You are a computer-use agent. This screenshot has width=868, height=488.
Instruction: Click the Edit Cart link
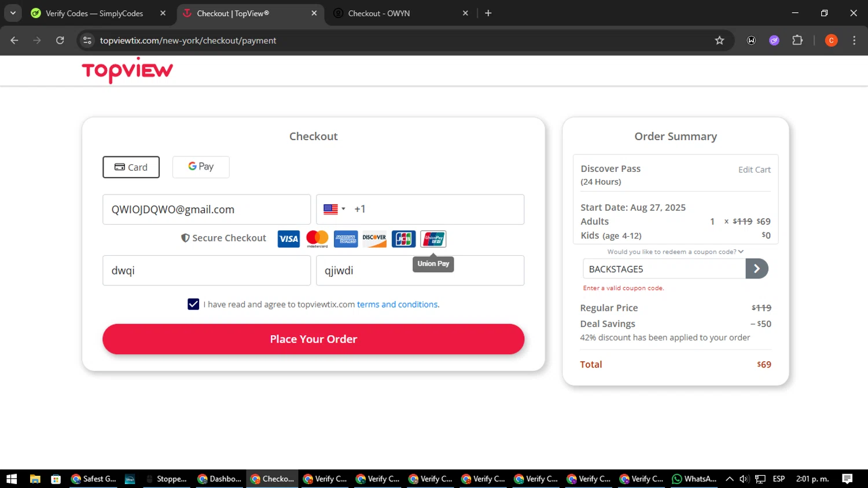point(754,170)
